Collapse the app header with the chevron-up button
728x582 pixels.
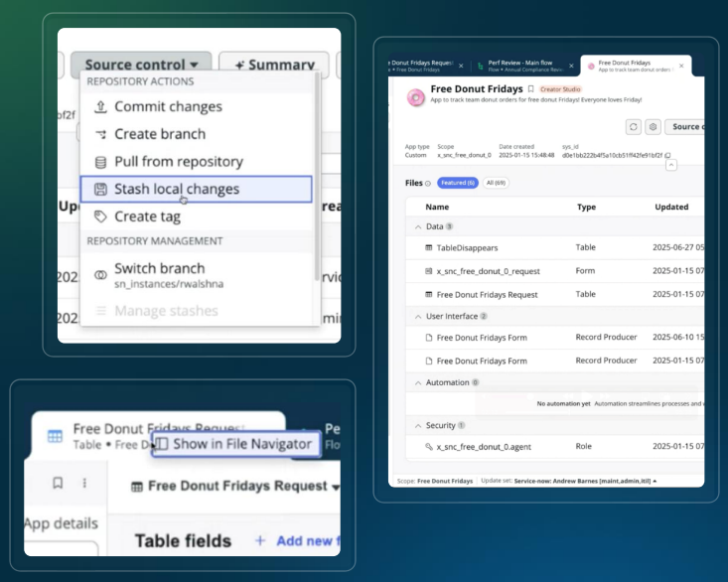pyautogui.click(x=671, y=166)
